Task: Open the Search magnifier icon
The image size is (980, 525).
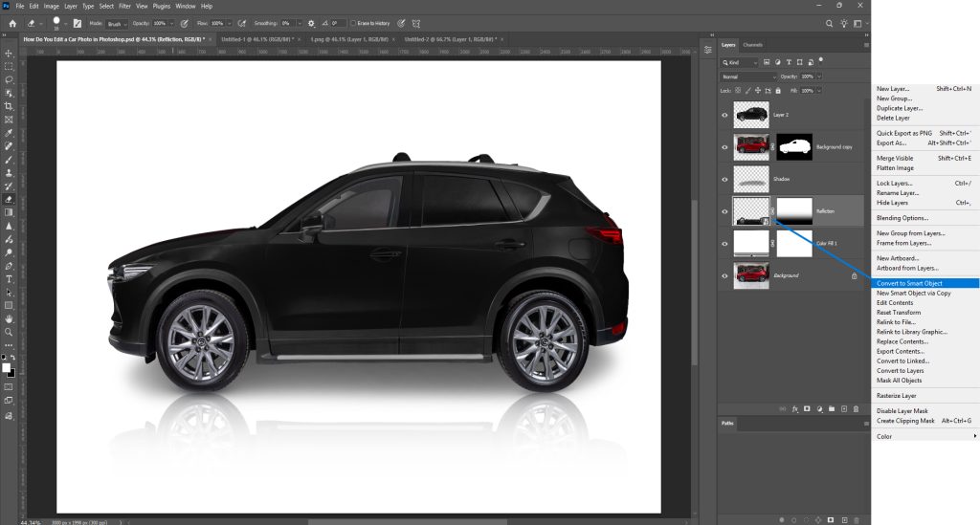Action: pos(830,23)
